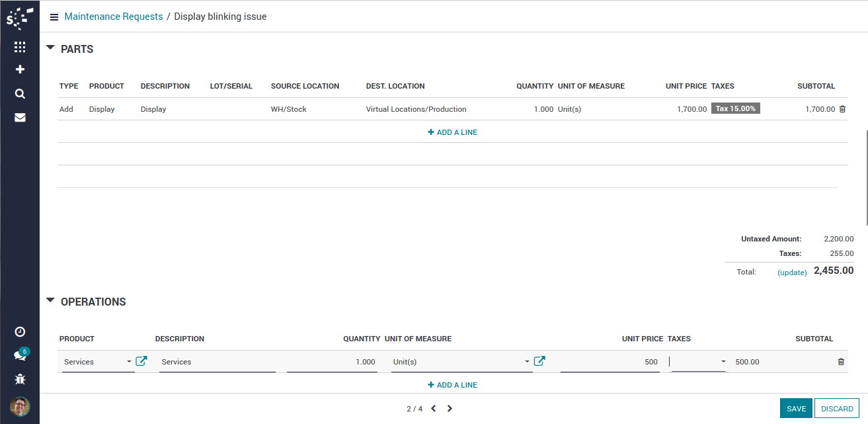Click the Save button
The width and height of the screenshot is (868, 424).
click(796, 409)
